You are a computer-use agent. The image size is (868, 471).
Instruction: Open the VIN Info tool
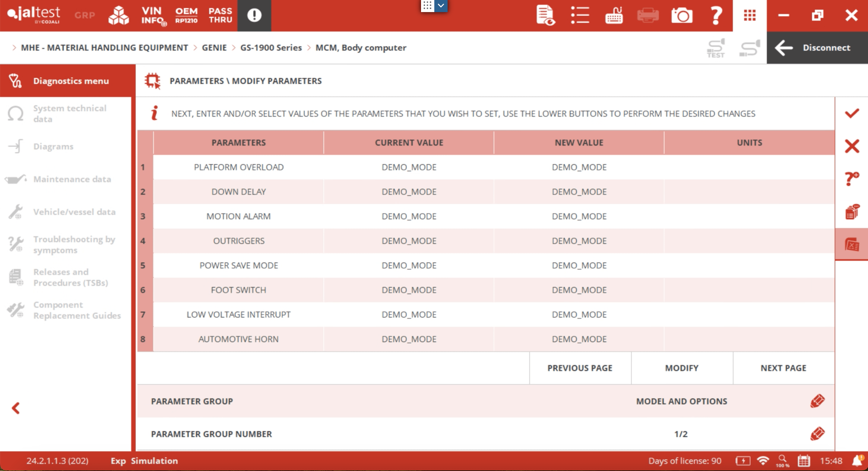153,15
